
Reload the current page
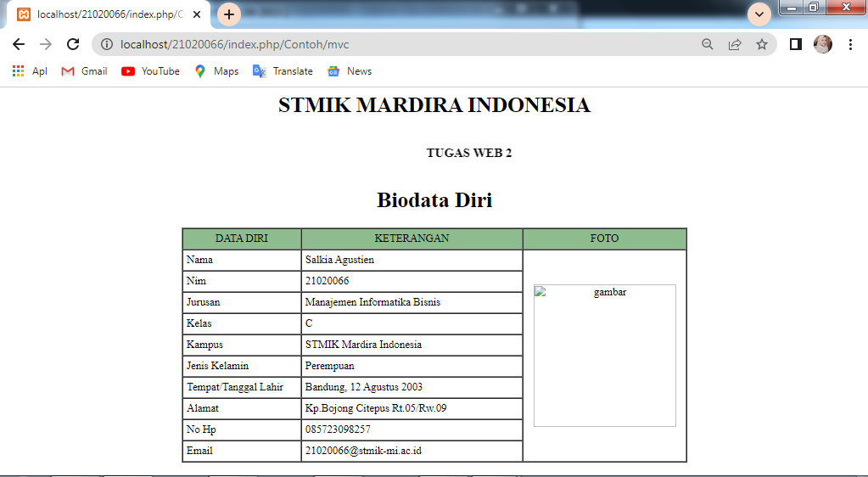73,44
